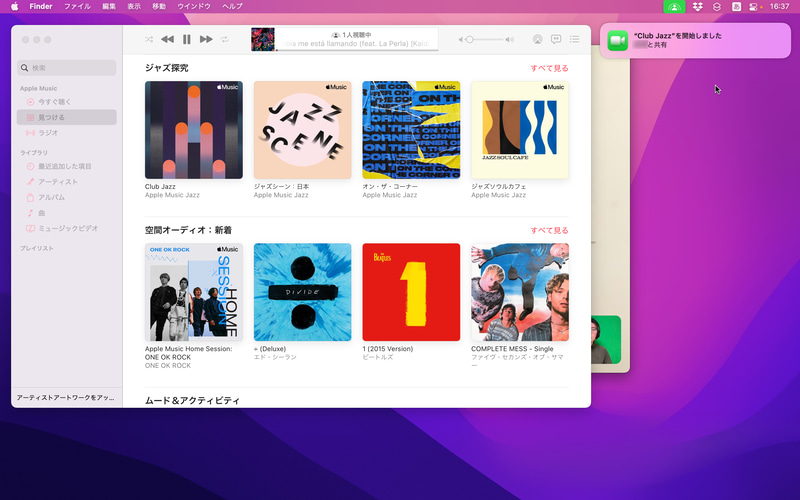Screen dimensions: 800x500
Task: Open the AirPlay output menu
Action: click(x=537, y=39)
